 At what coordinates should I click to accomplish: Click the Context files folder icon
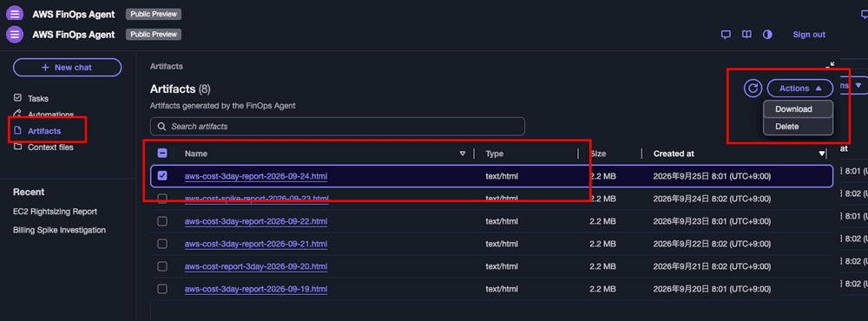[17, 147]
